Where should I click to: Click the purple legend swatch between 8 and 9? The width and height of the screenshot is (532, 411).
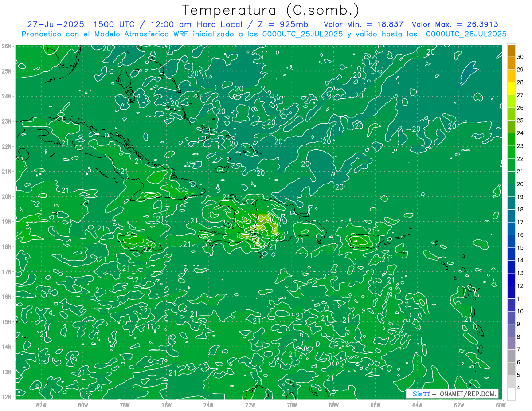pyautogui.click(x=511, y=330)
